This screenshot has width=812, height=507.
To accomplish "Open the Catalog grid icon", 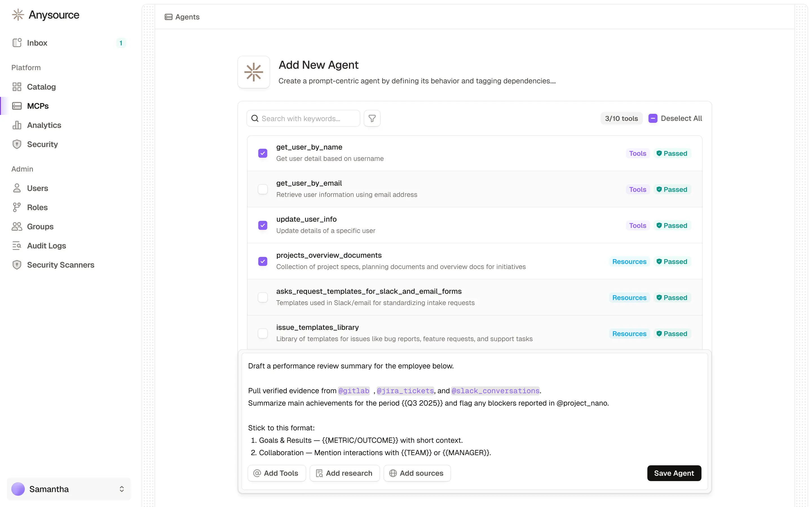I will (17, 87).
